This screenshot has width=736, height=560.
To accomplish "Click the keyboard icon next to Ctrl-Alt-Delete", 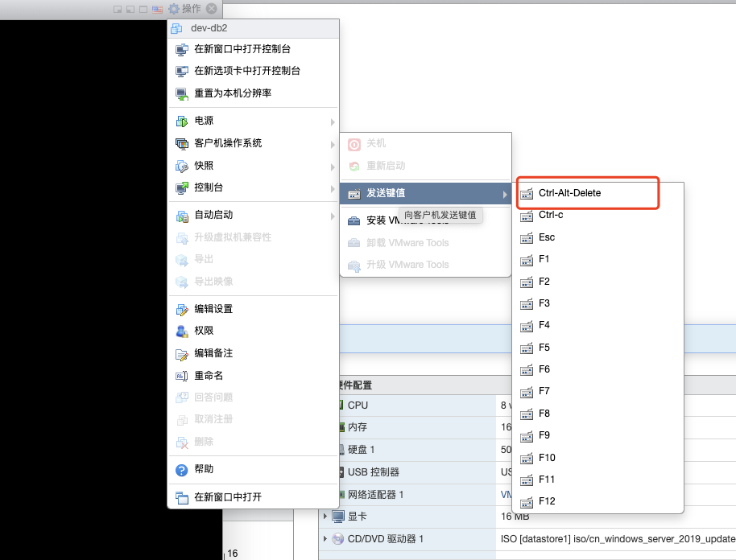I will click(x=527, y=194).
